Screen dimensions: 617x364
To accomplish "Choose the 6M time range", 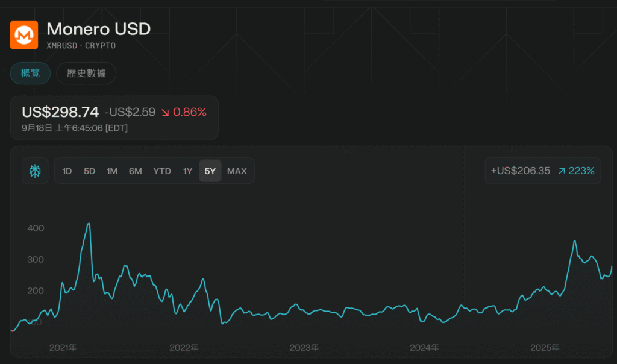I will tap(136, 171).
